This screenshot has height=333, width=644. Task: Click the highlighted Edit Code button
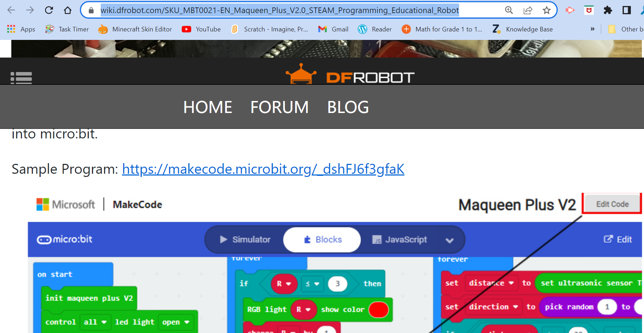click(611, 204)
